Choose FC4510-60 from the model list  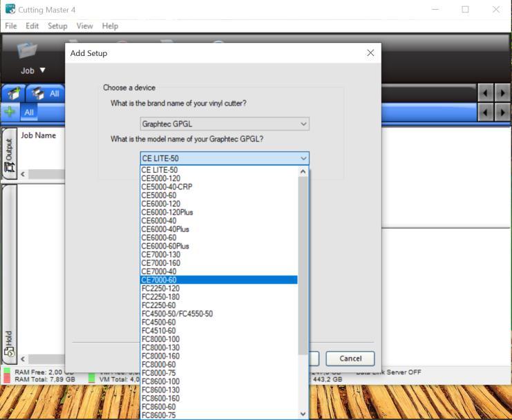click(x=219, y=331)
